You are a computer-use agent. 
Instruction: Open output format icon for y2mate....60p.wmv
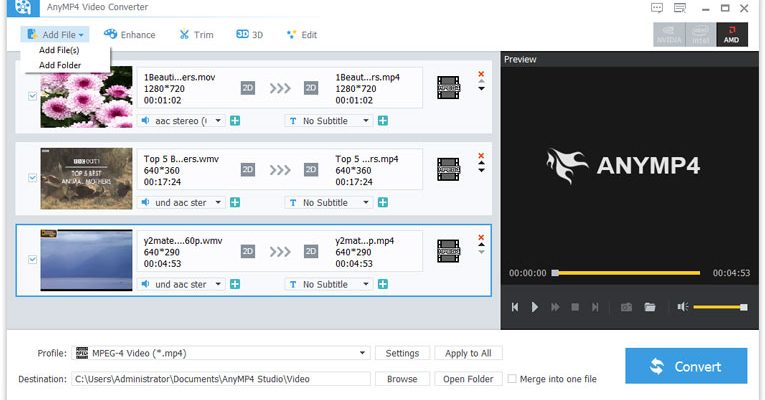(x=448, y=251)
